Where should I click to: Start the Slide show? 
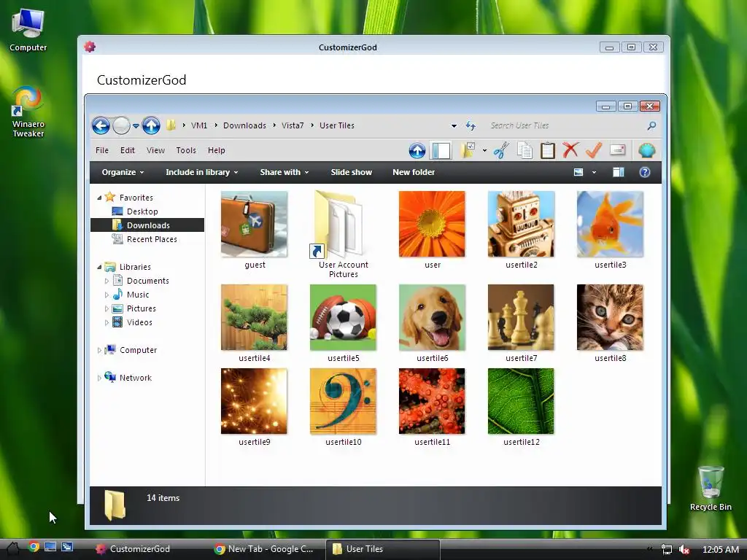pos(352,172)
